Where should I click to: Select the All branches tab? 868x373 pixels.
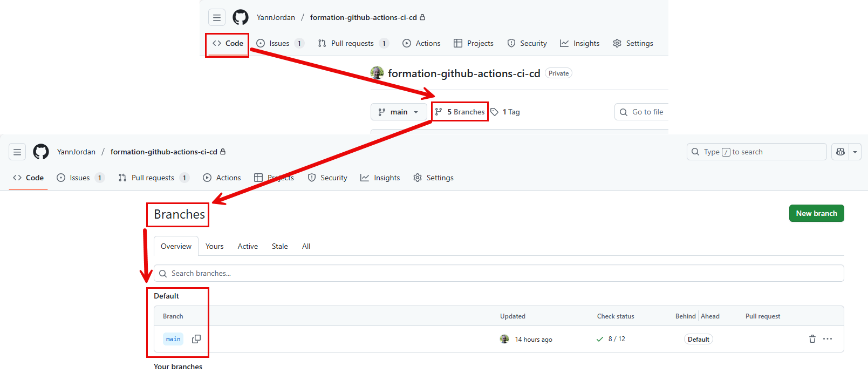(306, 246)
